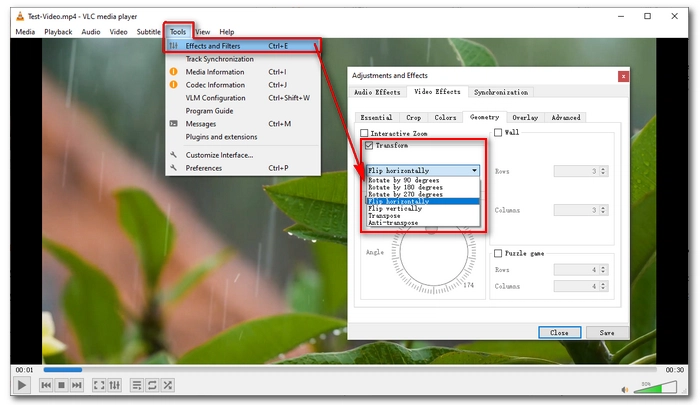Collapse the Flip horizontally transform dropdown
The height and width of the screenshot is (405, 700).
pyautogui.click(x=423, y=171)
